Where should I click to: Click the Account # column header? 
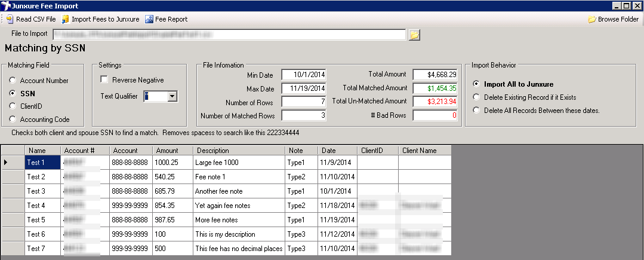tap(85, 150)
